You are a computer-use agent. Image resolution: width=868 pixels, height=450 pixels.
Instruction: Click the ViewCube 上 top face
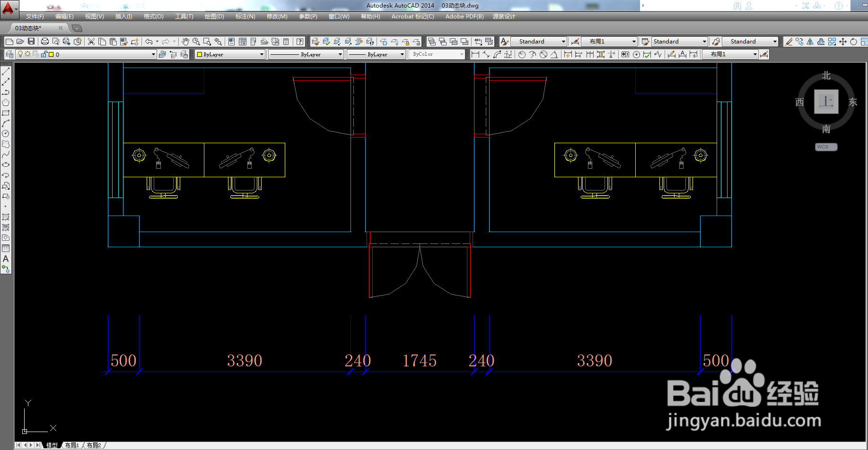click(826, 102)
